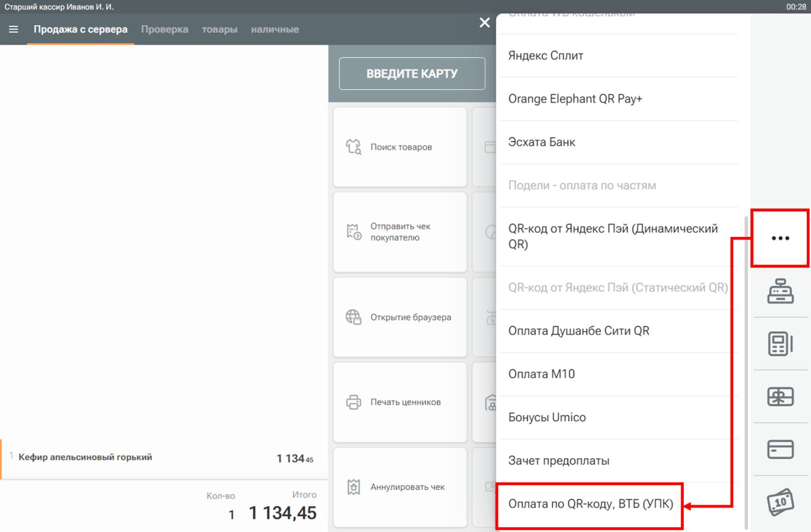The image size is (811, 532).
Task: Choose QR-код от Яндекс Пэй (Статический QR)
Action: pos(619,288)
